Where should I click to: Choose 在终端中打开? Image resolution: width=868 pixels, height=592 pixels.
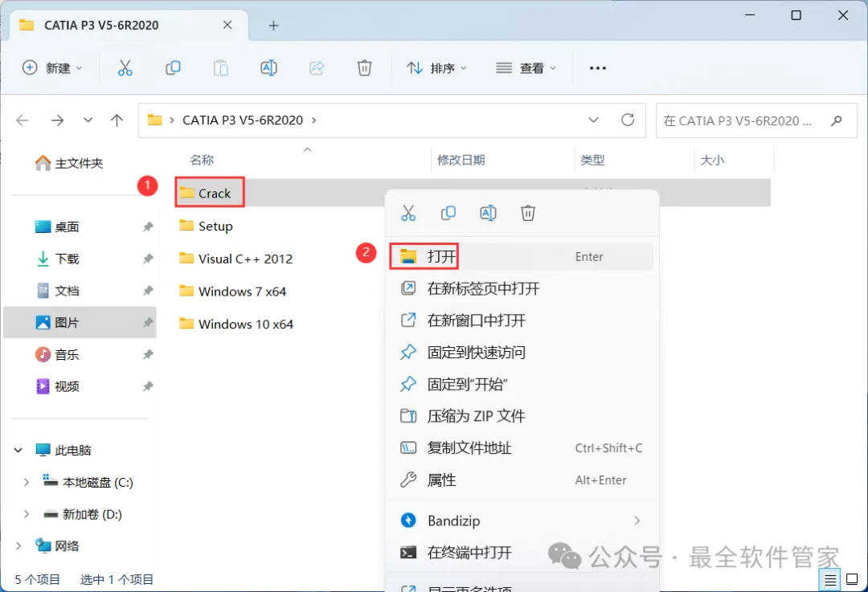coord(522,553)
